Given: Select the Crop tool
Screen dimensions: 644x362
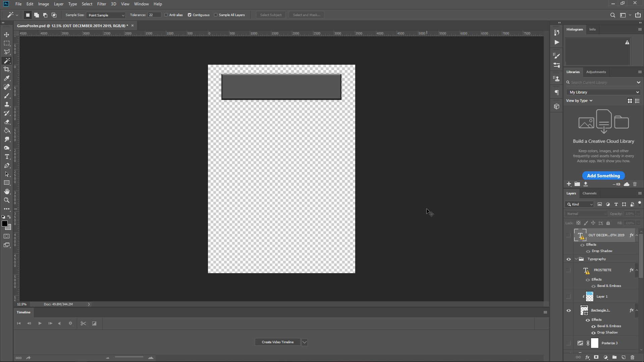Looking at the screenshot, I should tap(7, 69).
